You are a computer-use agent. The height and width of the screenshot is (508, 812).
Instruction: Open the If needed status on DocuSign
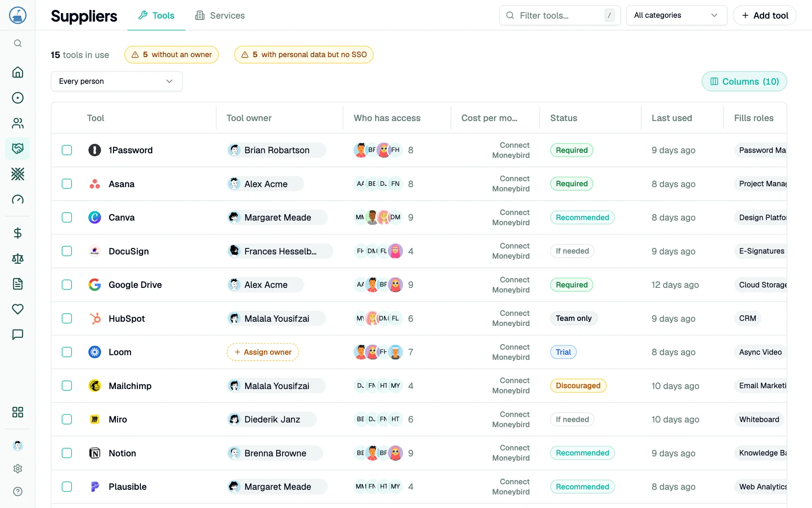572,251
